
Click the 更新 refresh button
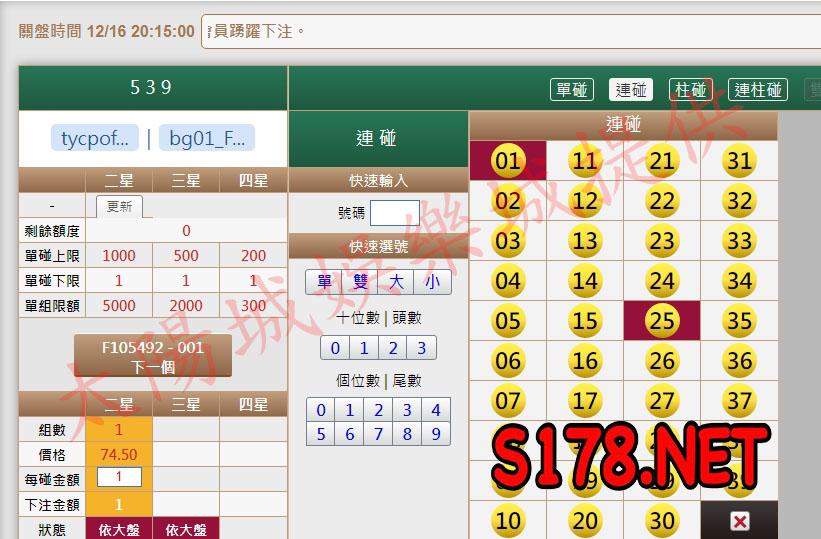[119, 206]
